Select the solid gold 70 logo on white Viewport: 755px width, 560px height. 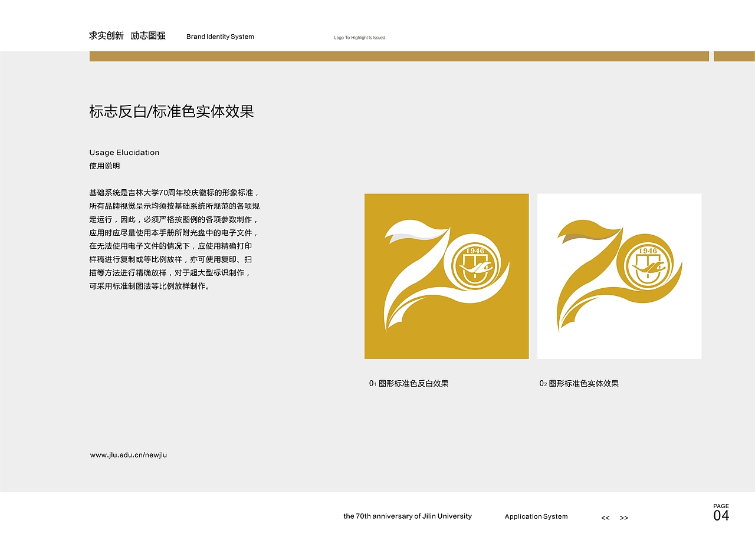tap(619, 276)
